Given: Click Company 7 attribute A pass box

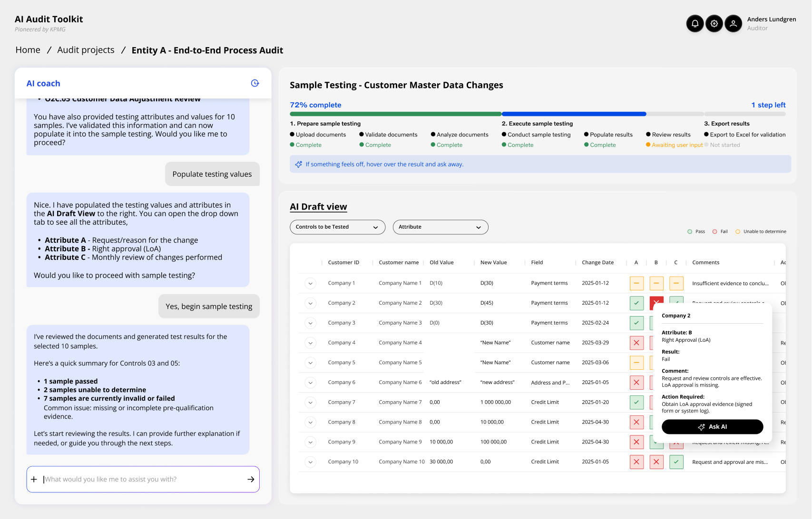Looking at the screenshot, I should pos(636,403).
